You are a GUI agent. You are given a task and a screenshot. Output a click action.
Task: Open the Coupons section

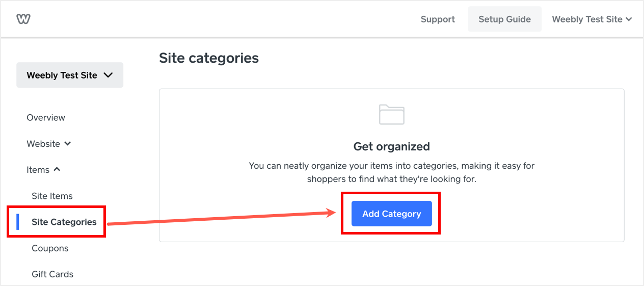50,248
